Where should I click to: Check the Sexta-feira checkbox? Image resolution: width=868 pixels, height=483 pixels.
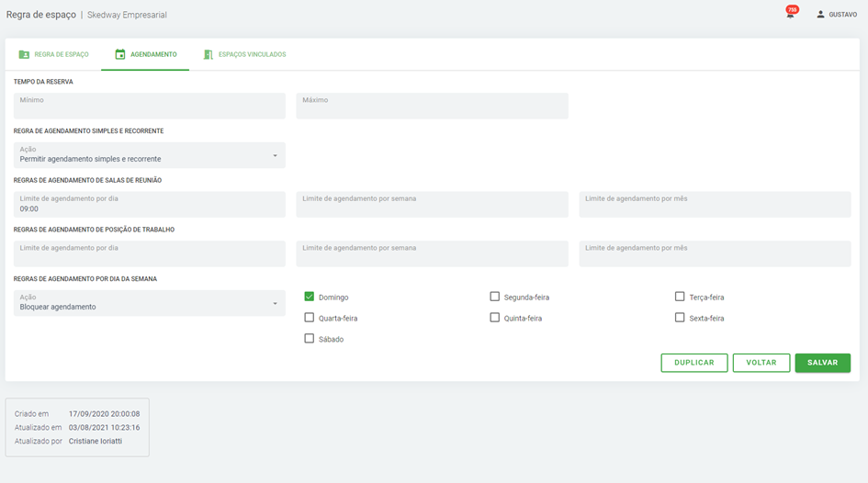680,318
